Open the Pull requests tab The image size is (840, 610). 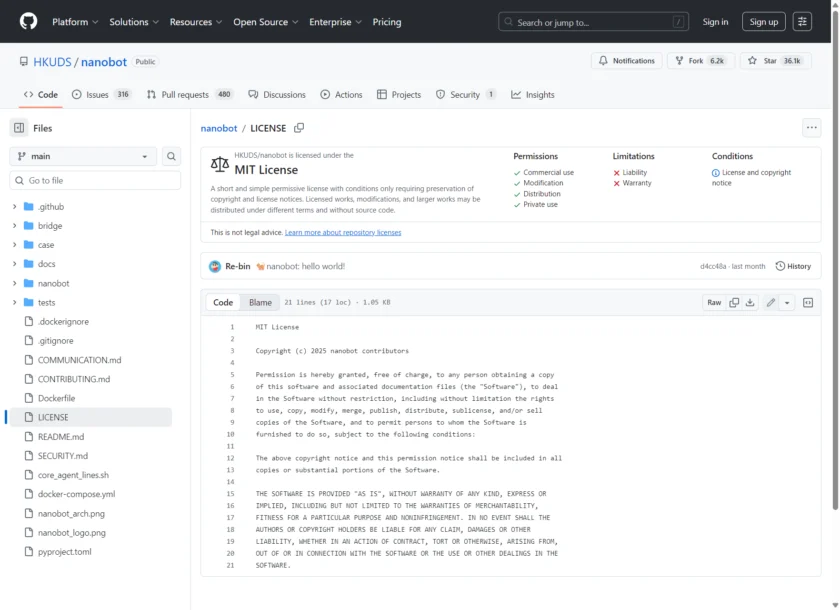coord(190,95)
